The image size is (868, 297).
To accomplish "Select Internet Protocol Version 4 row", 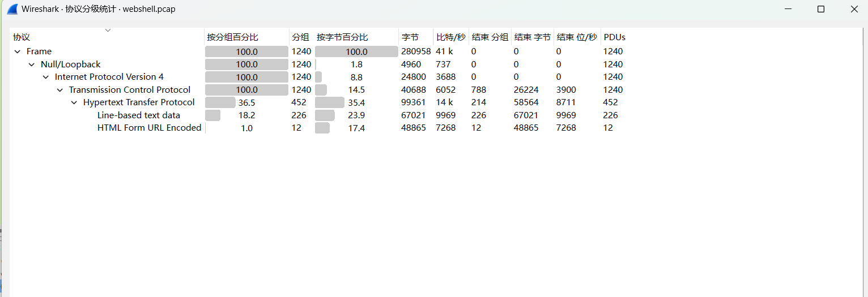I will pos(109,77).
